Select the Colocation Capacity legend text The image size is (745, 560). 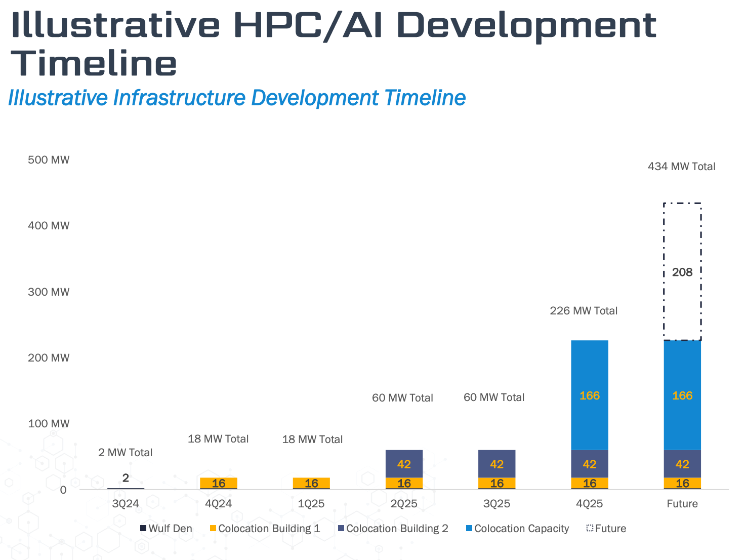521,529
